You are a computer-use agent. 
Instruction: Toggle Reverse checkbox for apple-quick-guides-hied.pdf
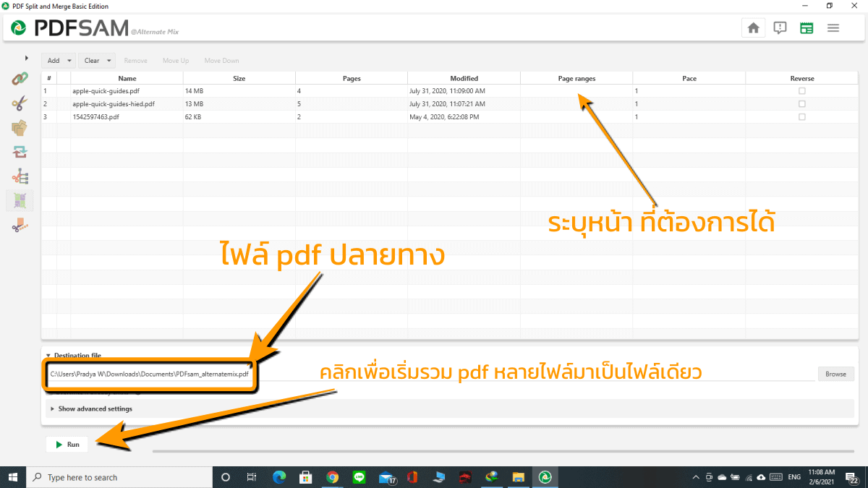click(x=801, y=104)
